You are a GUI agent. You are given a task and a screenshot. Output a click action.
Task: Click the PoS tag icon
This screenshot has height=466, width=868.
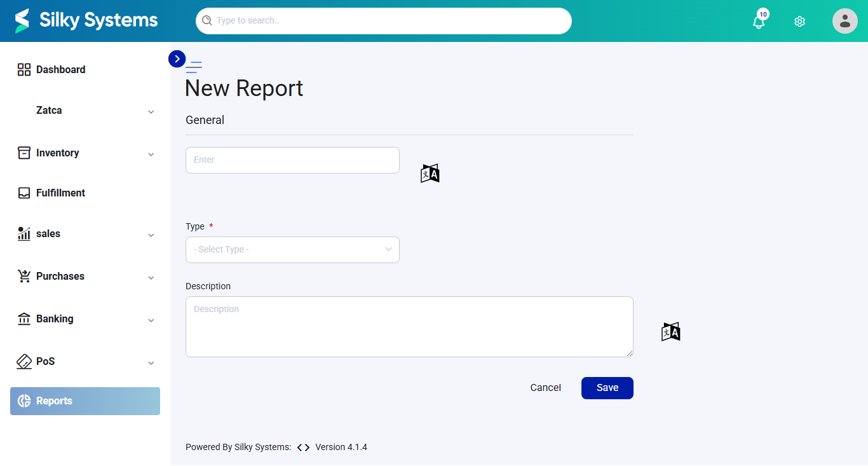click(24, 361)
